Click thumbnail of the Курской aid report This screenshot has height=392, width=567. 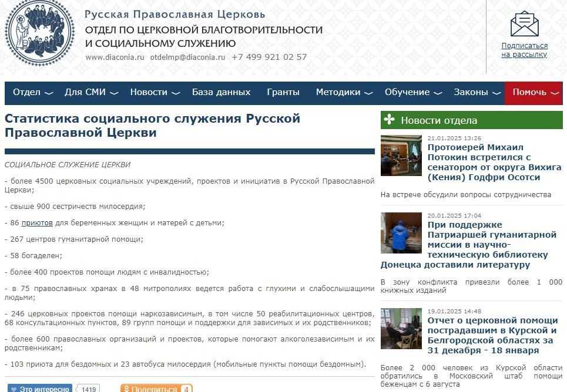pos(401,329)
